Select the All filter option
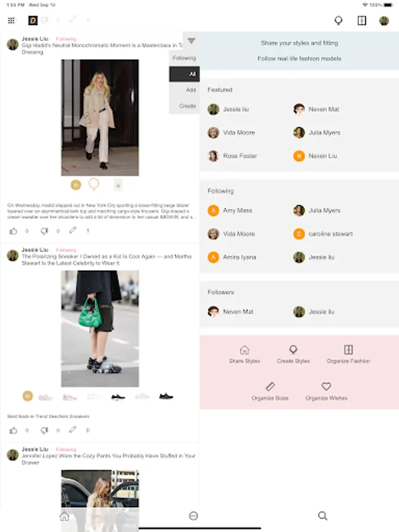The width and height of the screenshot is (399, 532). pos(184,74)
